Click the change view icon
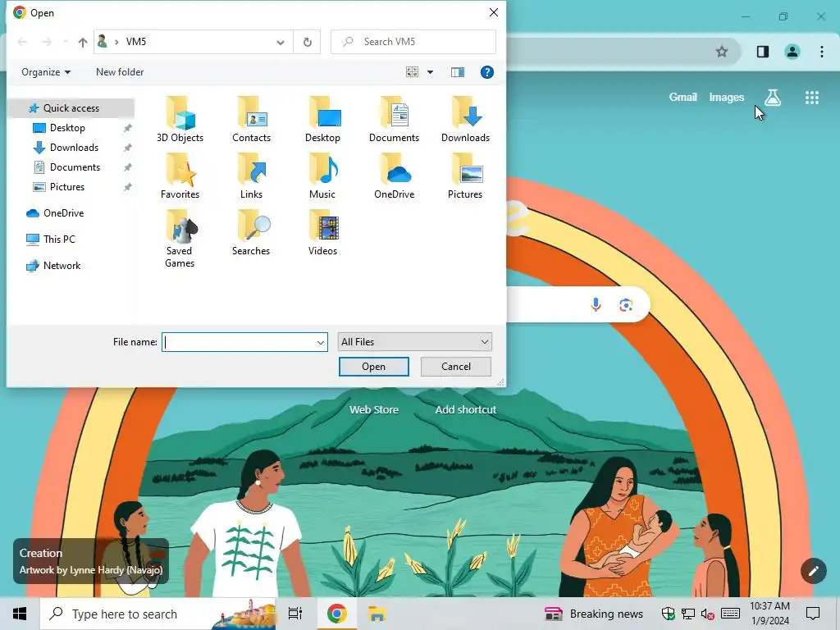Image resolution: width=840 pixels, height=630 pixels. [x=412, y=72]
